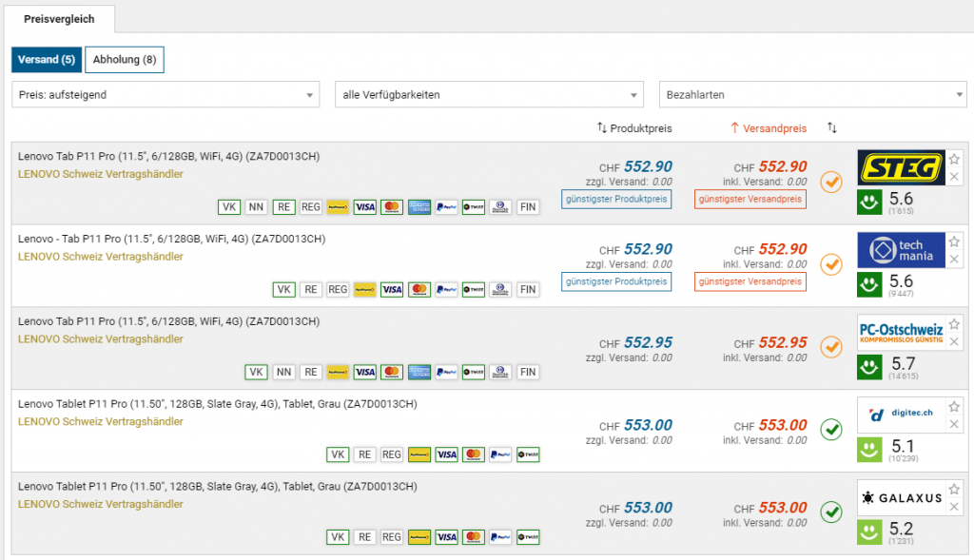Viewport: 974px width, 560px height.
Task: Toggle the star for tech mania shop
Action: pos(954,241)
